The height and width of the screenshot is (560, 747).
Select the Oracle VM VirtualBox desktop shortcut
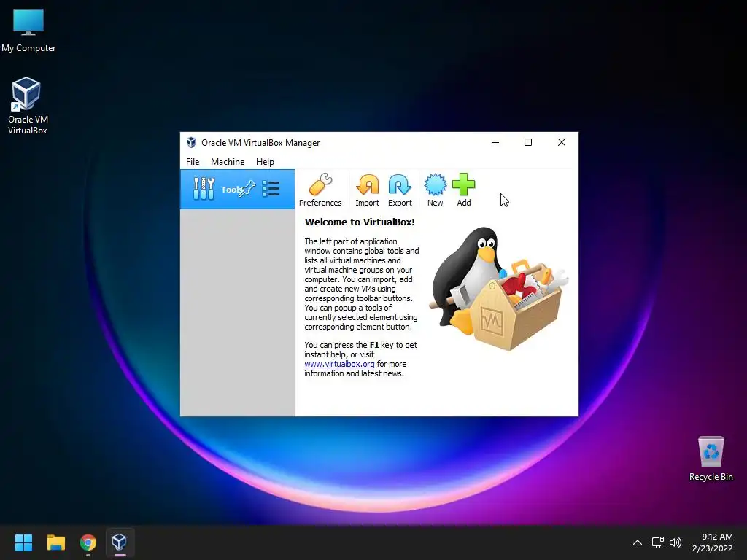tap(27, 106)
